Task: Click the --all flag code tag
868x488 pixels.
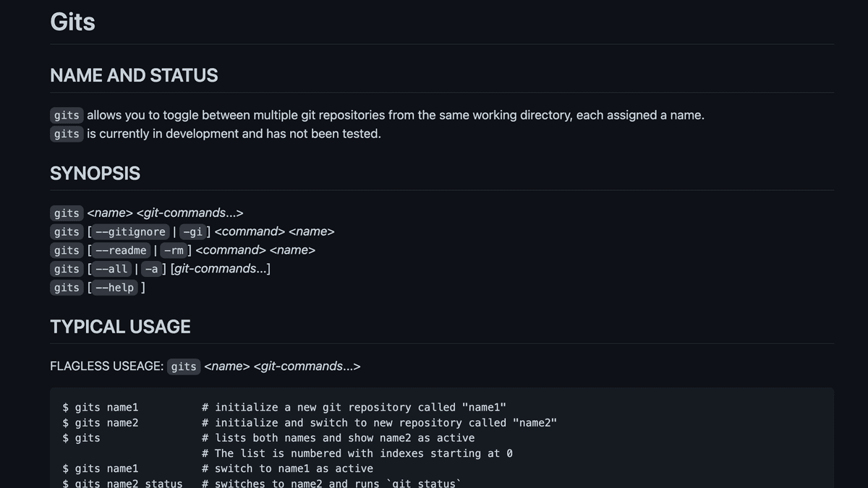Action: click(x=111, y=269)
